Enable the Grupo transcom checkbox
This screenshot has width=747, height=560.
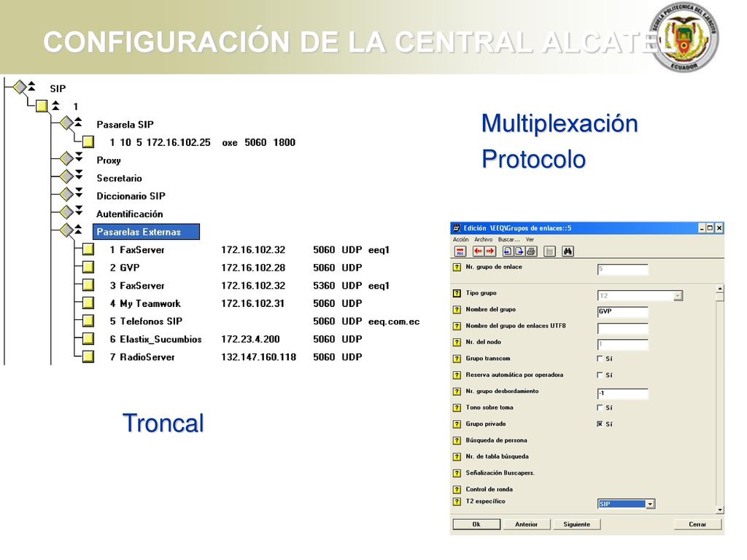[x=600, y=359]
